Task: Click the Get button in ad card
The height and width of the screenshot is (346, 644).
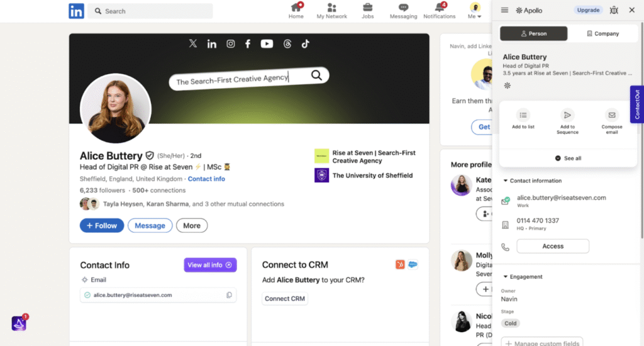Action: (482, 127)
